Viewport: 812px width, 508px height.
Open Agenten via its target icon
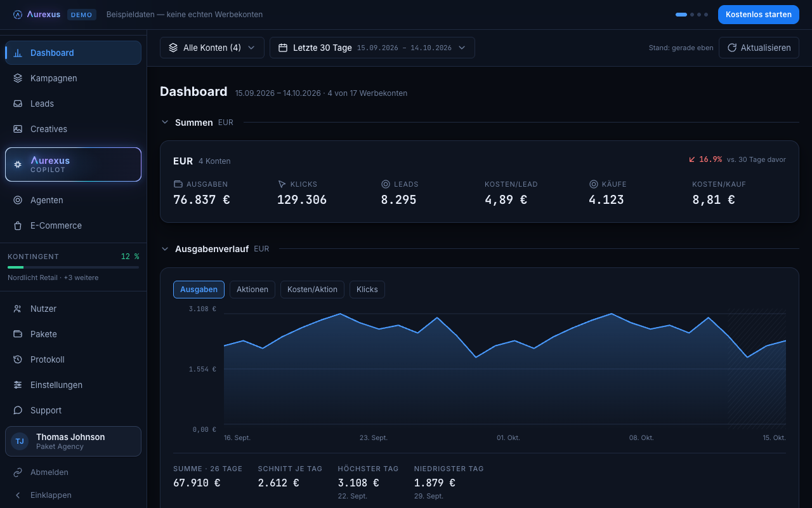point(18,200)
